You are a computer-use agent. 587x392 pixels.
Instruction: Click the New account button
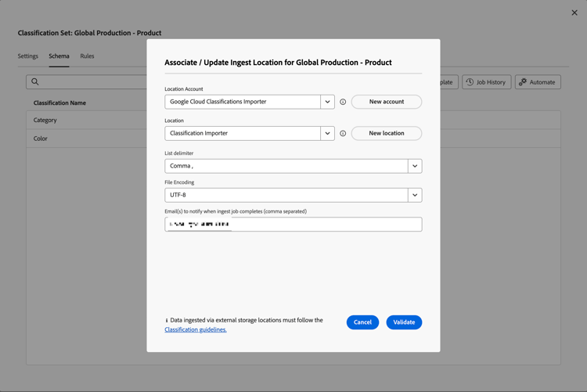point(387,102)
